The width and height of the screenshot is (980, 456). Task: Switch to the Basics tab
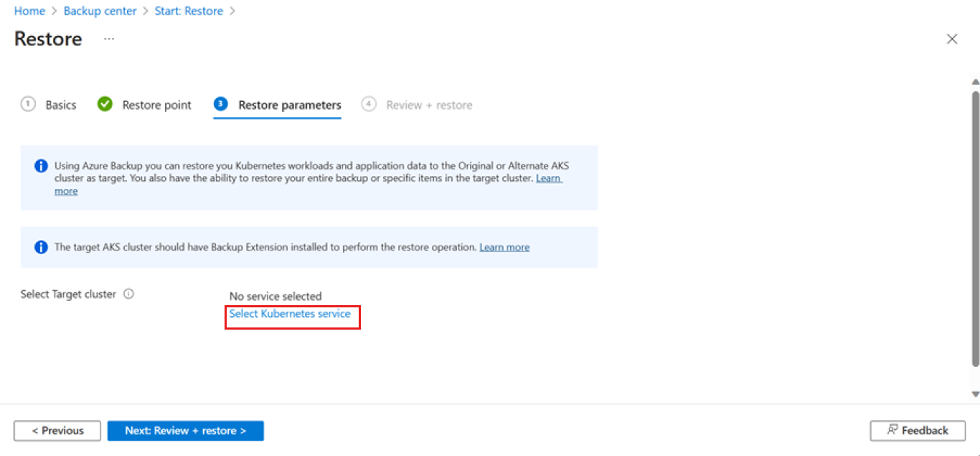point(61,104)
